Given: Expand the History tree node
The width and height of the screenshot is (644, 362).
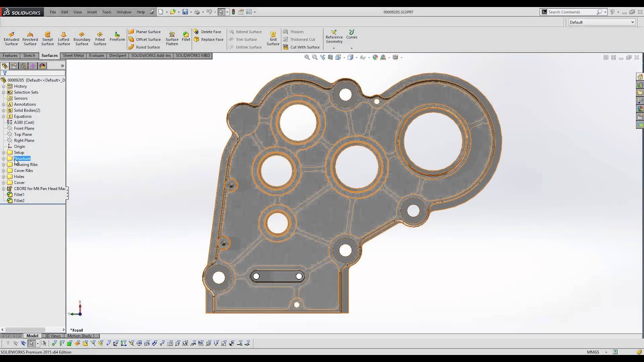Looking at the screenshot, I should point(4,86).
